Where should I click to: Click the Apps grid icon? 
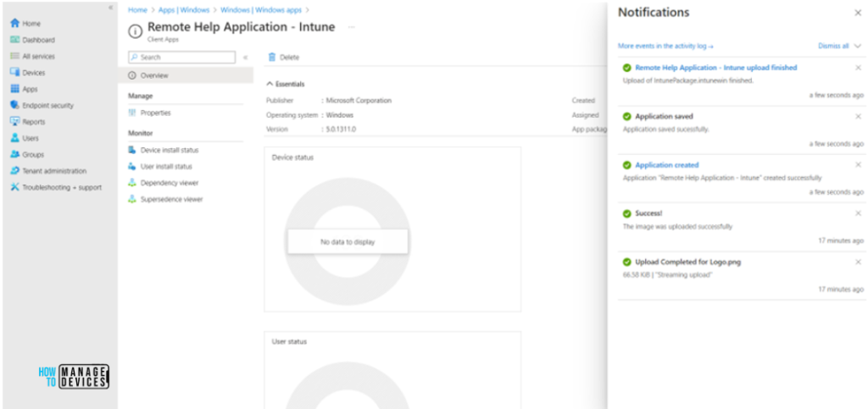(15, 89)
